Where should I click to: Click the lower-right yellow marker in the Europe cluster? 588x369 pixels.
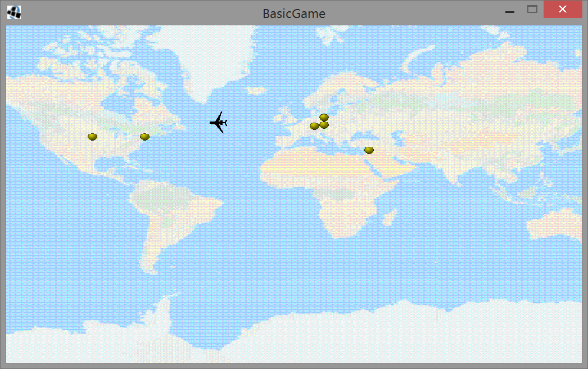coord(324,125)
